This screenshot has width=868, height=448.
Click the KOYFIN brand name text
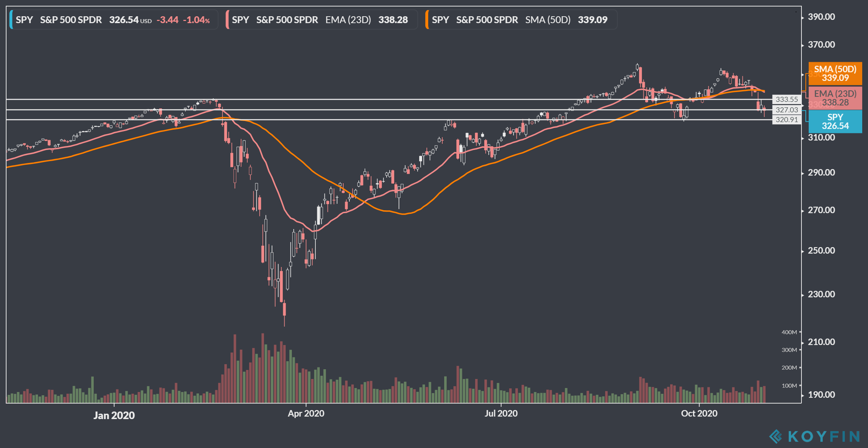point(824,436)
